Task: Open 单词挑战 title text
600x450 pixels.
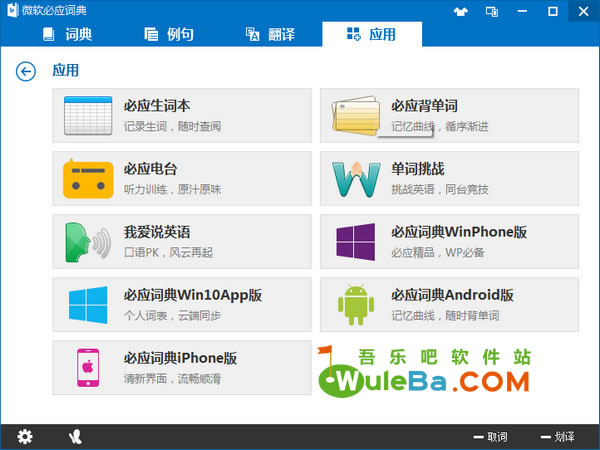Action: coord(418,169)
